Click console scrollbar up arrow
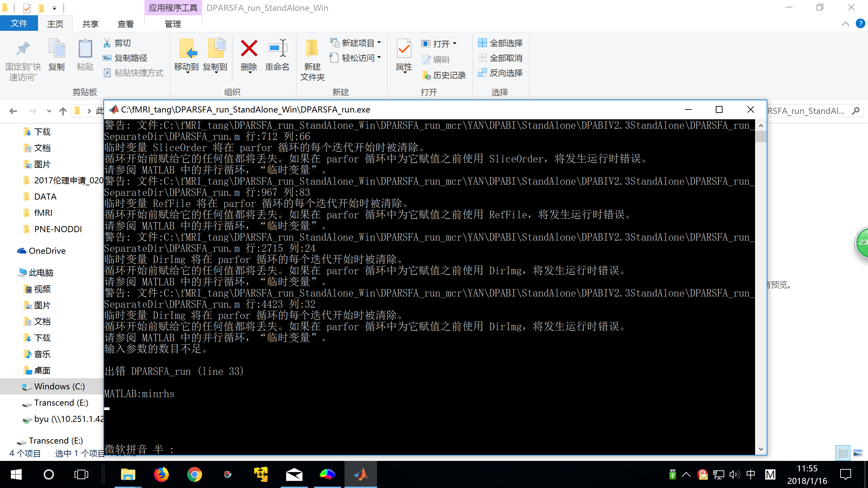This screenshot has width=868, height=488. click(x=761, y=125)
